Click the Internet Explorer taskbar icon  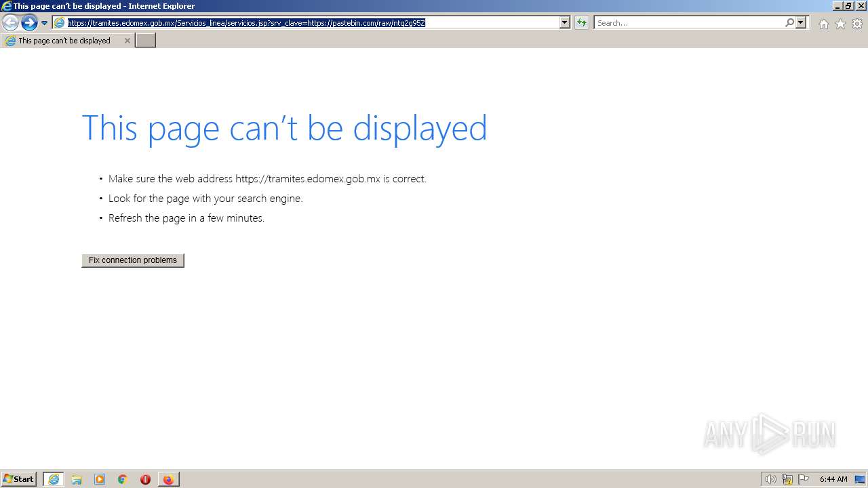[54, 479]
